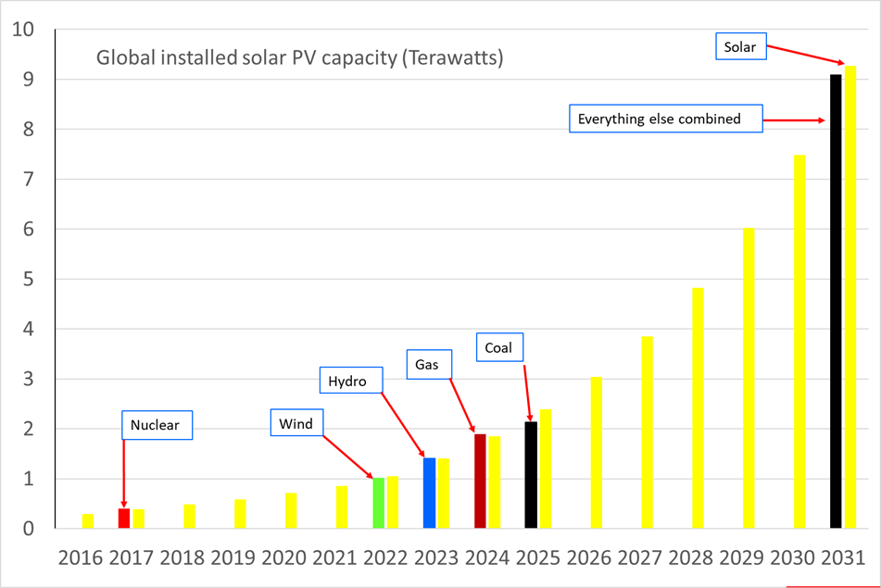Click the red Nuclear bar in 2017
This screenshot has height=588, width=881.
click(x=124, y=519)
